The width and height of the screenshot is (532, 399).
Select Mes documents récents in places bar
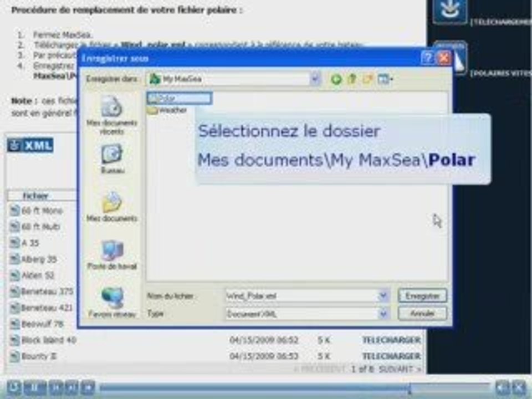112,115
